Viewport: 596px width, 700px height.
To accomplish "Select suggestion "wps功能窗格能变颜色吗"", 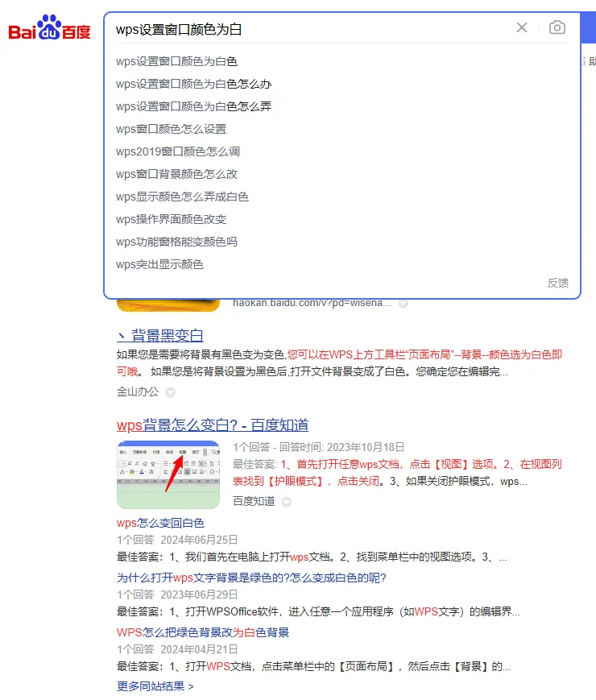I will (x=176, y=242).
